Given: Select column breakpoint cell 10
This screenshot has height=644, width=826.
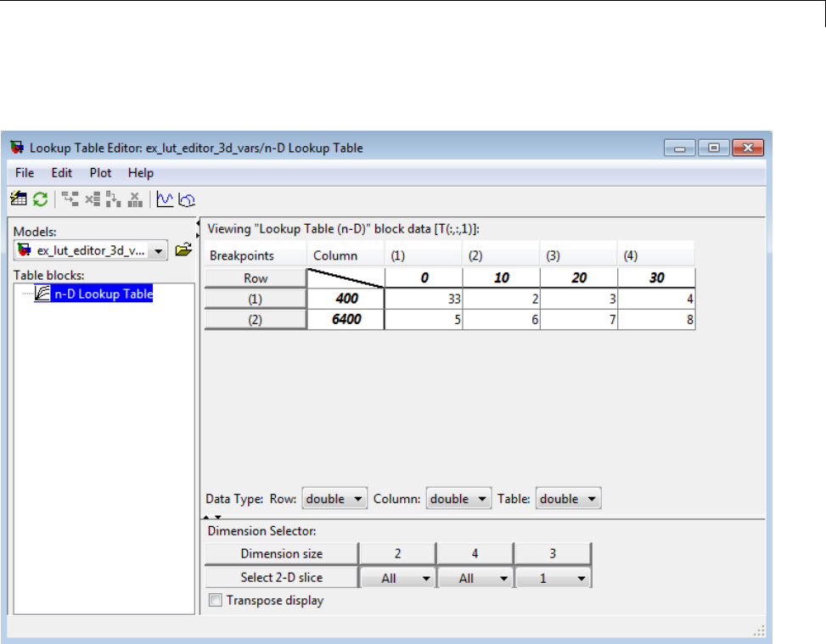Looking at the screenshot, I should click(502, 278).
